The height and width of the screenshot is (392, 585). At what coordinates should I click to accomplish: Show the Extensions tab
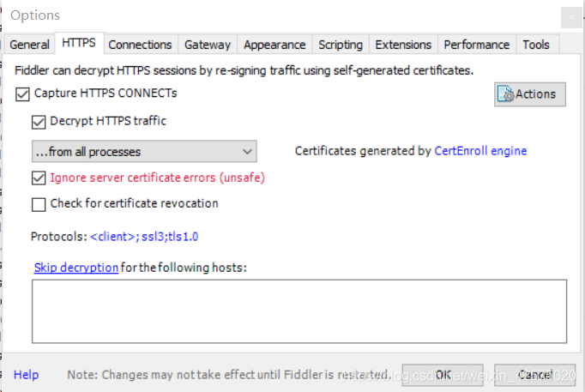coord(403,45)
